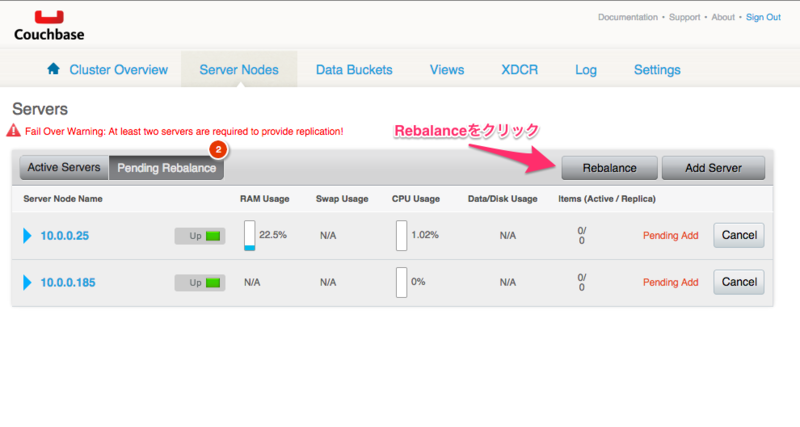Click Pending Add status for 10.0.0.25
The image size is (800, 427).
[x=670, y=235]
